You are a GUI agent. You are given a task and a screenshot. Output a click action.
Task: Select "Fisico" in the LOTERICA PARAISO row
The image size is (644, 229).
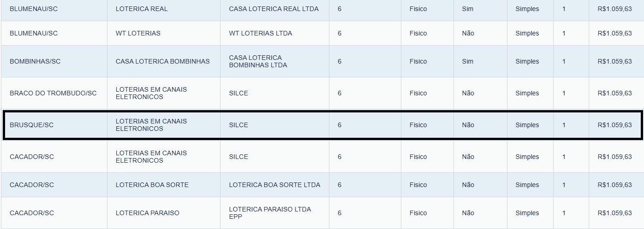tap(418, 213)
